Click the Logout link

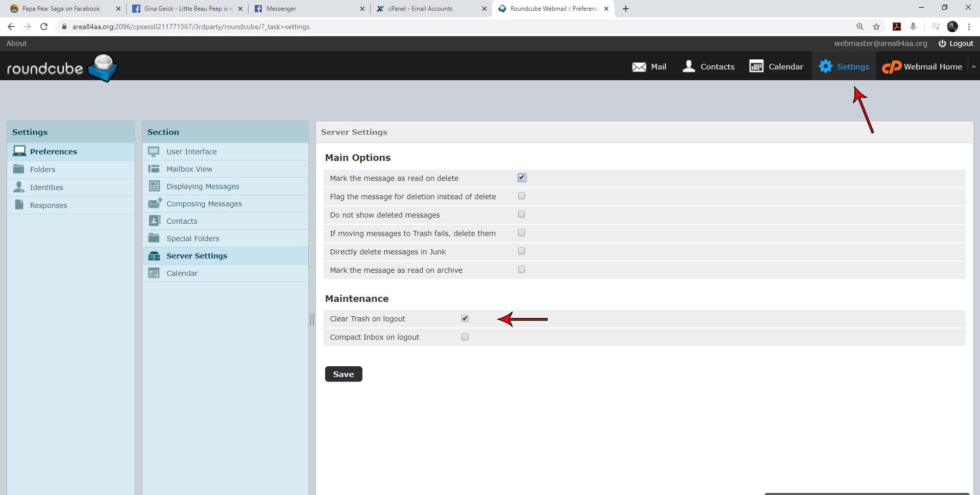(x=956, y=43)
